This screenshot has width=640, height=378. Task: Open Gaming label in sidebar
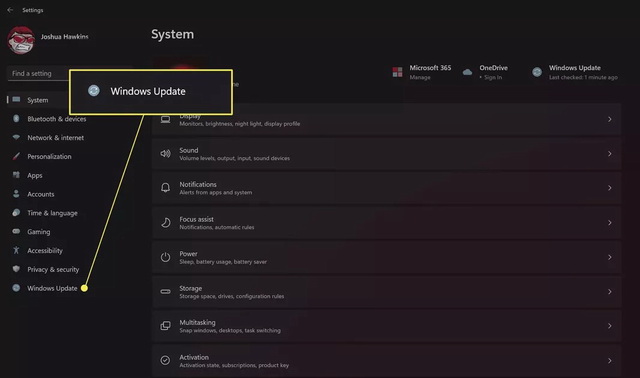(39, 232)
